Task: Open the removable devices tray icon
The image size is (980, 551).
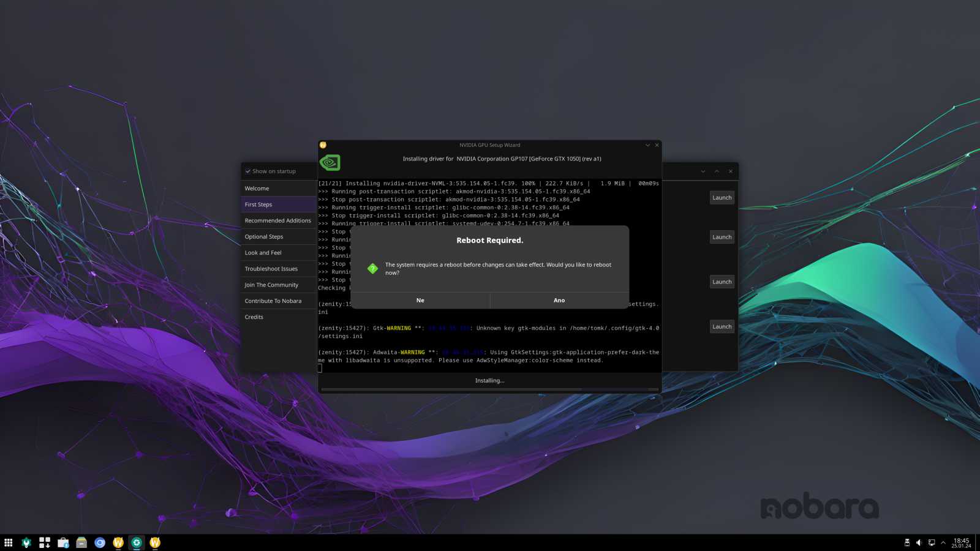Action: (x=907, y=542)
